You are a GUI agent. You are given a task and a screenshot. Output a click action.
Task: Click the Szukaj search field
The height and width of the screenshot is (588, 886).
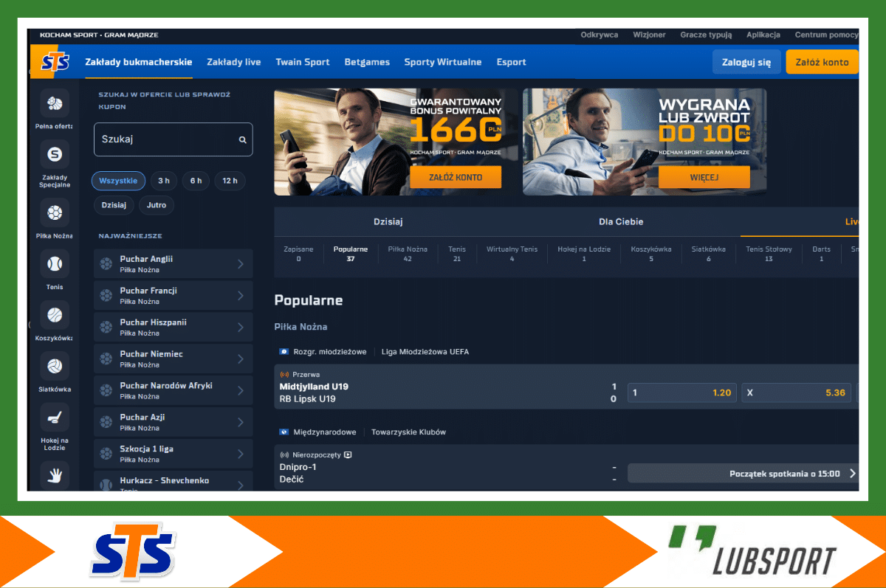pos(166,139)
